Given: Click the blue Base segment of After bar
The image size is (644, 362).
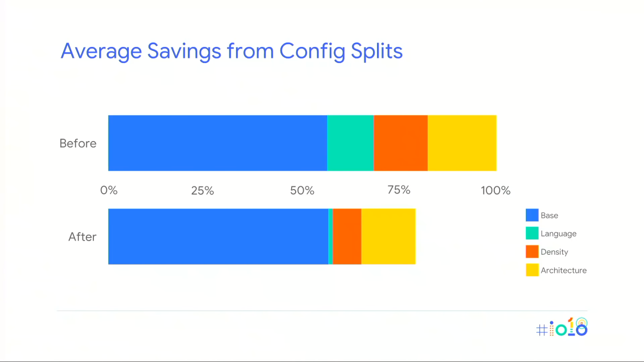Looking at the screenshot, I should tap(218, 236).
